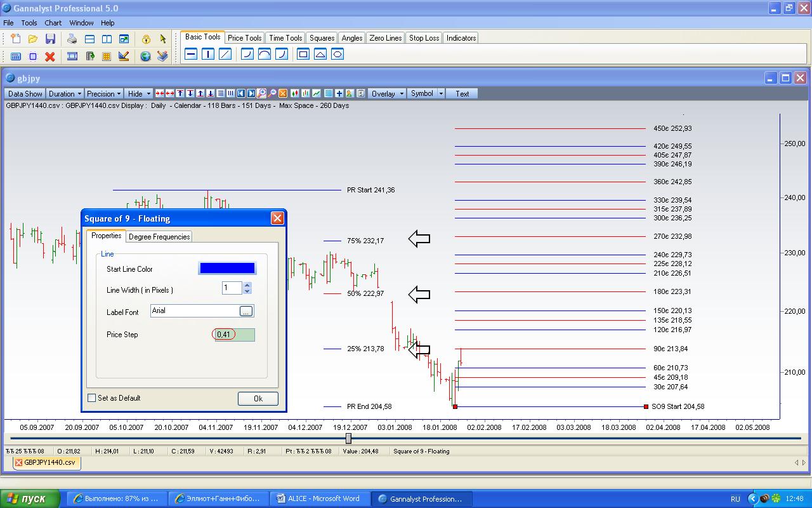Open a file with the folder icon
812x508 pixels.
click(x=33, y=39)
